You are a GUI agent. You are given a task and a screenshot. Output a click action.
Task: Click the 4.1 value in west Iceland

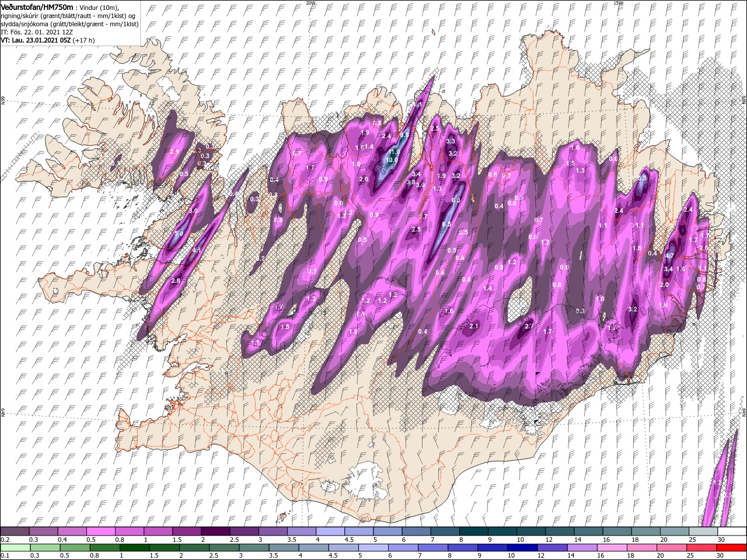click(x=197, y=251)
